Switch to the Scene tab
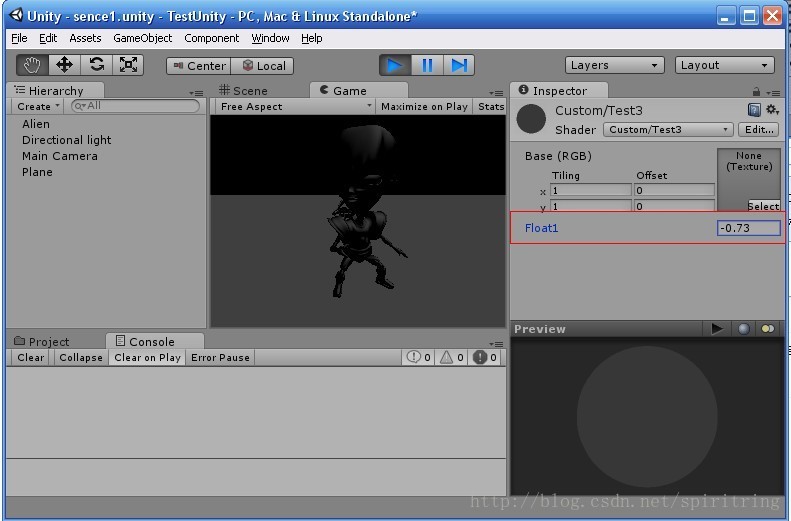 [x=243, y=91]
